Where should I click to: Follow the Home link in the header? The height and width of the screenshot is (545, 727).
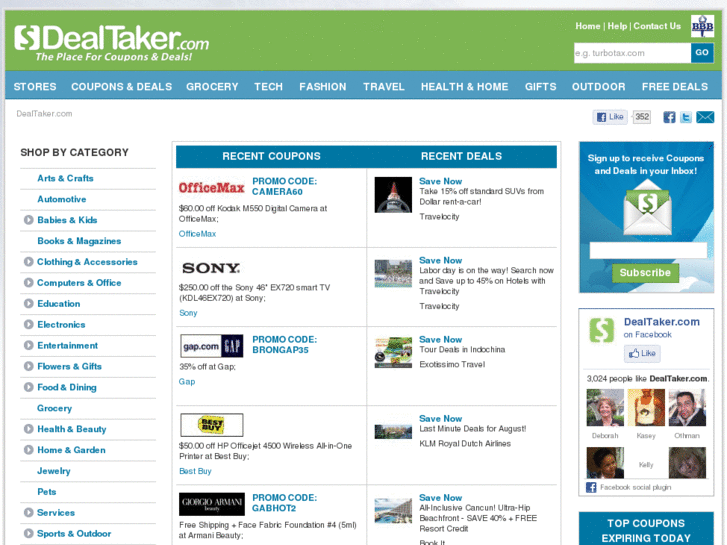[588, 26]
